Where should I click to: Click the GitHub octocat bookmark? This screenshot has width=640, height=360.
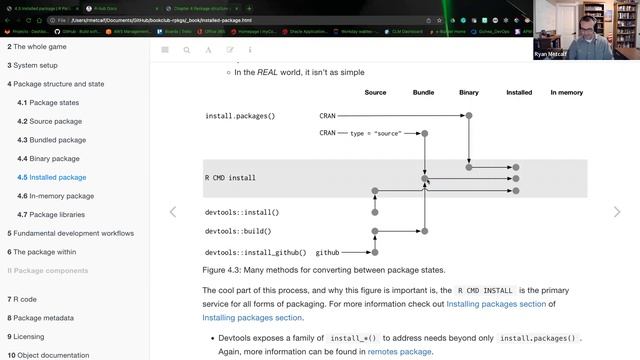coord(57,31)
